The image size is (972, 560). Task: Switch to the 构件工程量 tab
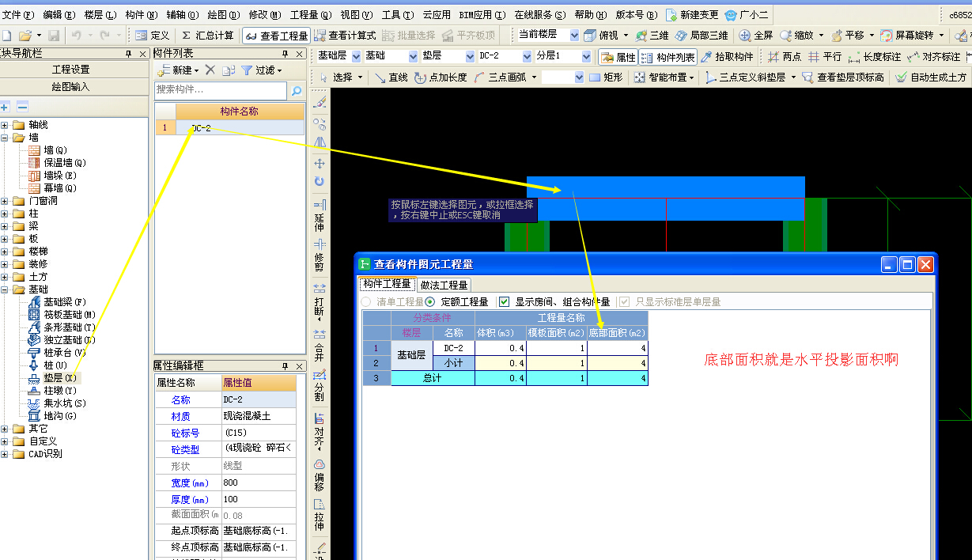387,284
